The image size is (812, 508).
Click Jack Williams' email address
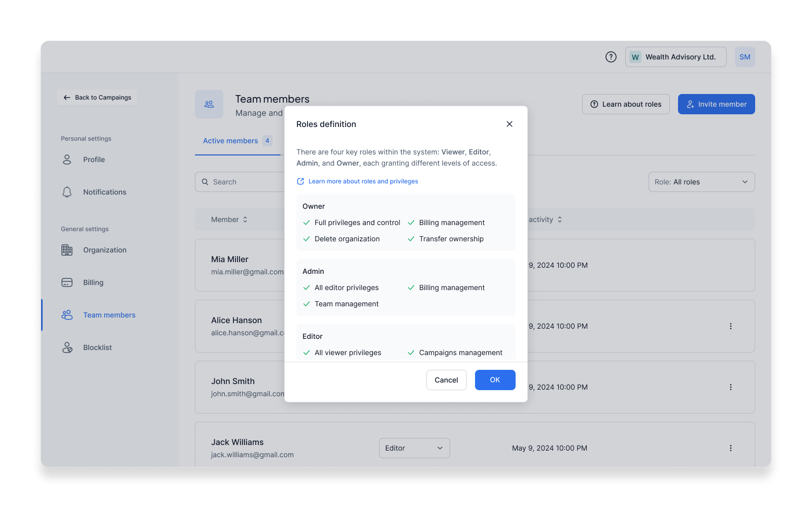coord(252,455)
